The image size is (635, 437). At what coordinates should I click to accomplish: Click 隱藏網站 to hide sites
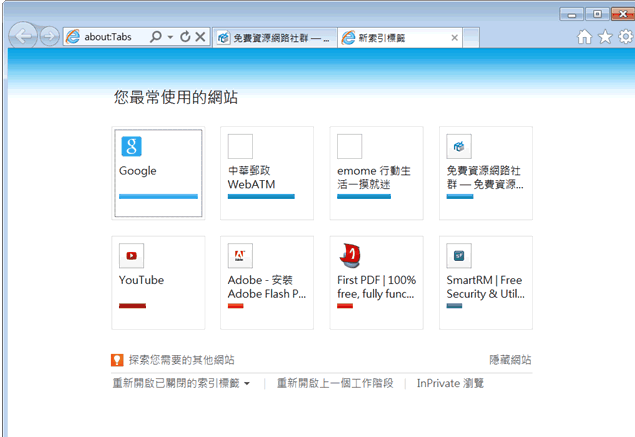(510, 360)
